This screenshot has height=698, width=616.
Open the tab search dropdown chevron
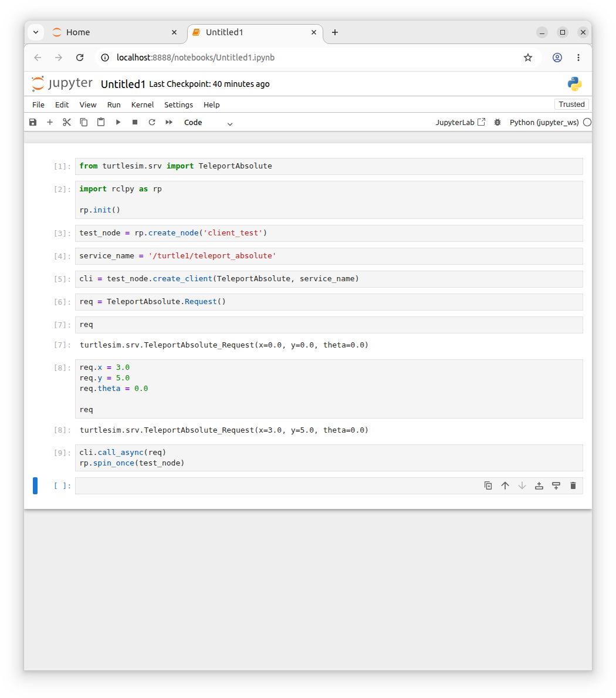click(36, 32)
